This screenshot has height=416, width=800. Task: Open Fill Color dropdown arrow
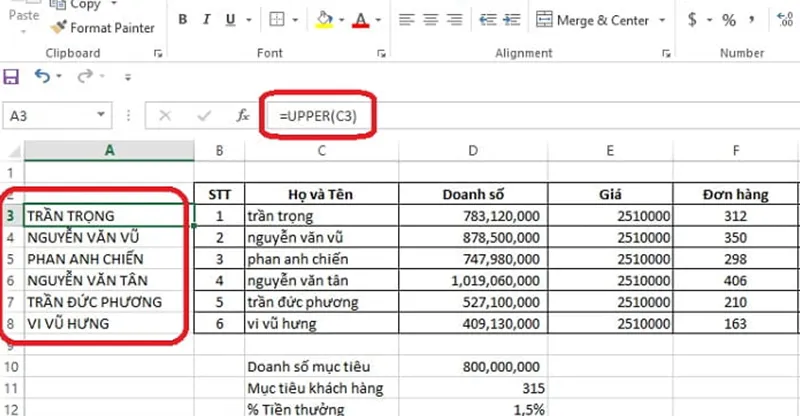pos(341,20)
